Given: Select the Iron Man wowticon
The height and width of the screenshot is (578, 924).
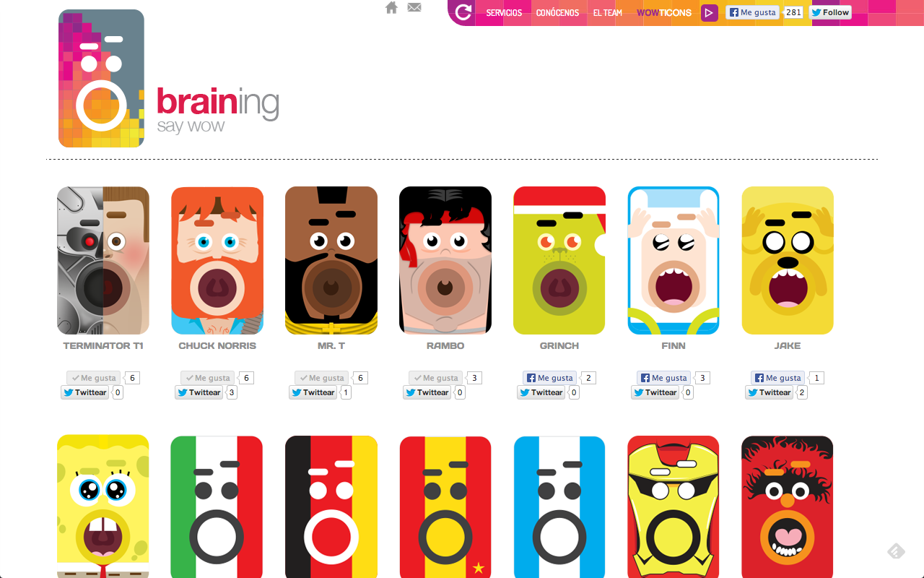Looking at the screenshot, I should tap(674, 507).
